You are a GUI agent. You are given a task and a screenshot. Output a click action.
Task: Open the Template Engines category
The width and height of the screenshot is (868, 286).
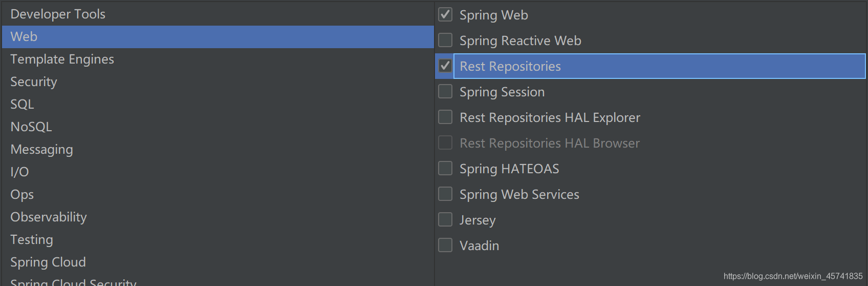[x=218, y=59]
